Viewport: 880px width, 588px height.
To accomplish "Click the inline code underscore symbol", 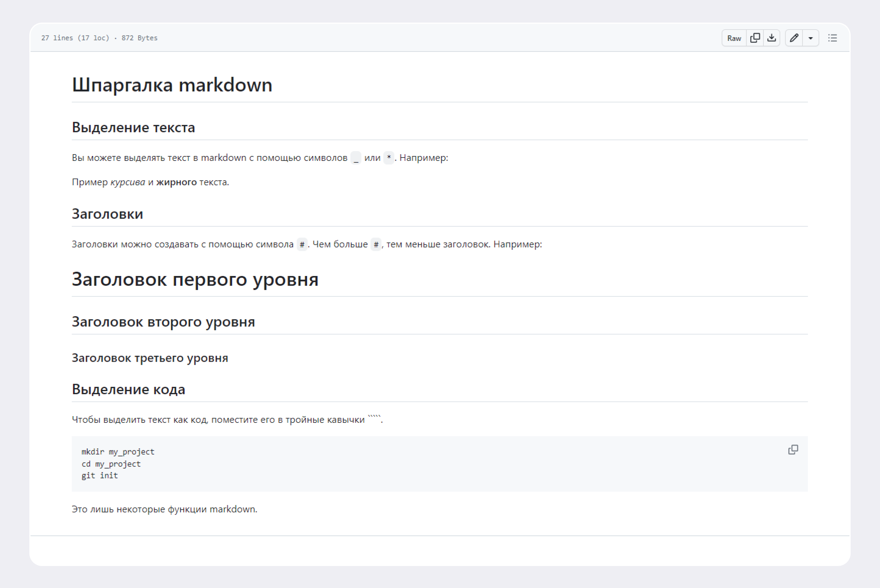I will 356,158.
